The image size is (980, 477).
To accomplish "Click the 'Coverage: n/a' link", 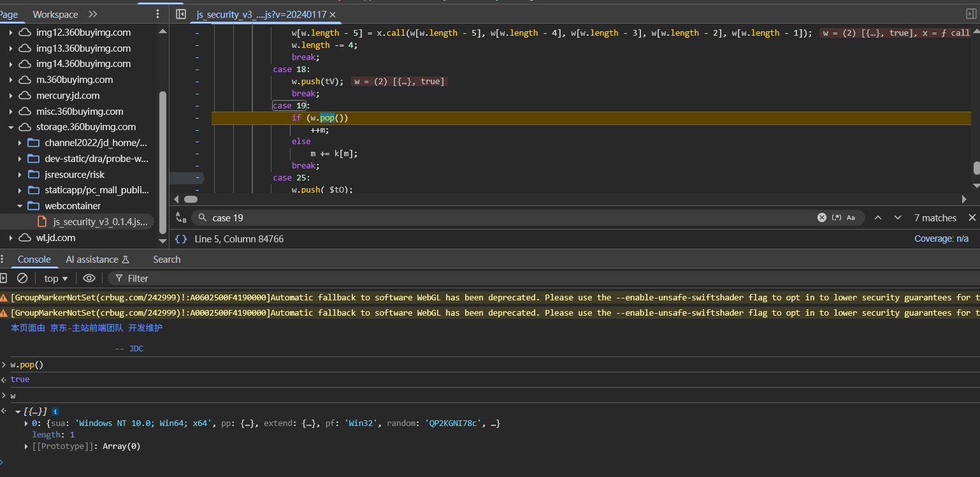I will click(x=941, y=238).
